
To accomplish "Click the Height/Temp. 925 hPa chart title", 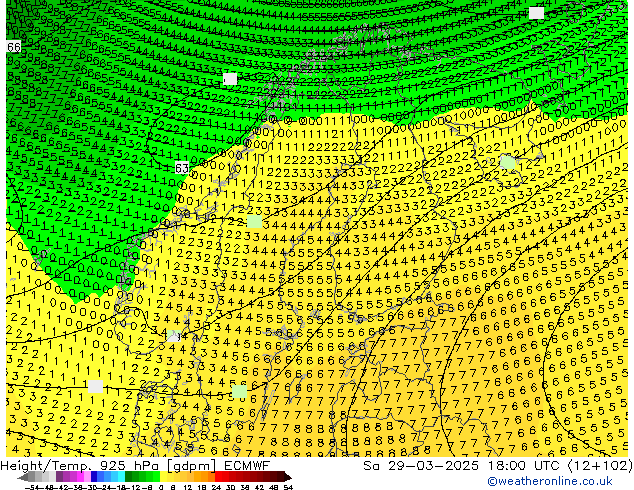I will click(135, 466).
